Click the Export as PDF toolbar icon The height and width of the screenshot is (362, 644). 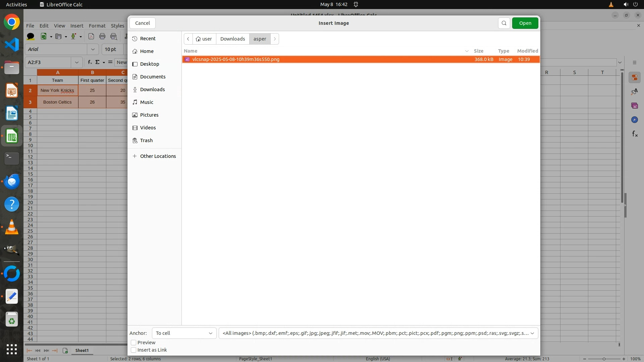(91, 37)
